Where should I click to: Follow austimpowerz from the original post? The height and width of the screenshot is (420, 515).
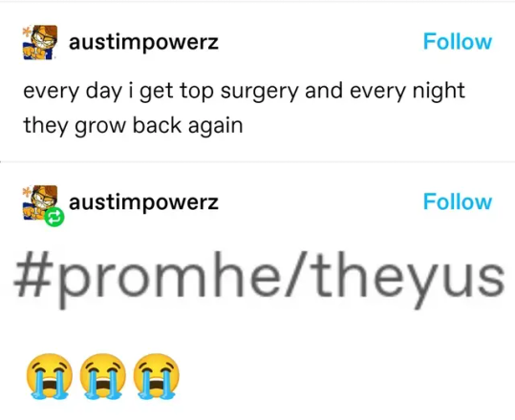point(458,42)
